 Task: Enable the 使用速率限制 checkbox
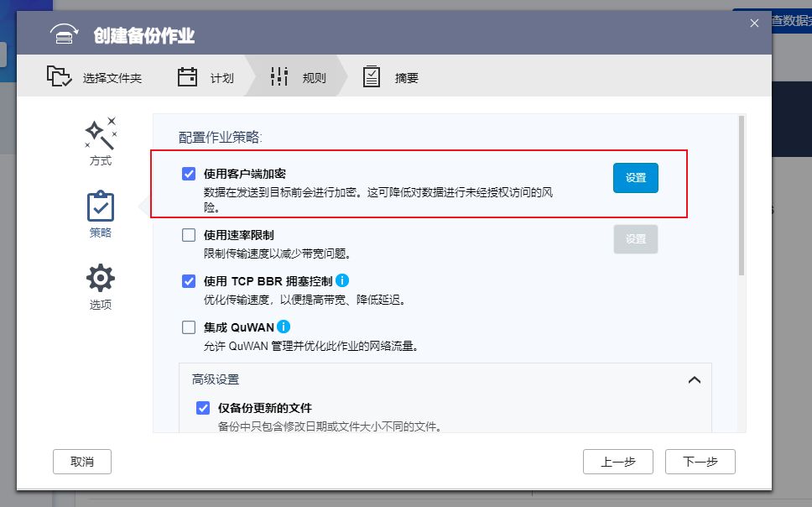coord(189,235)
